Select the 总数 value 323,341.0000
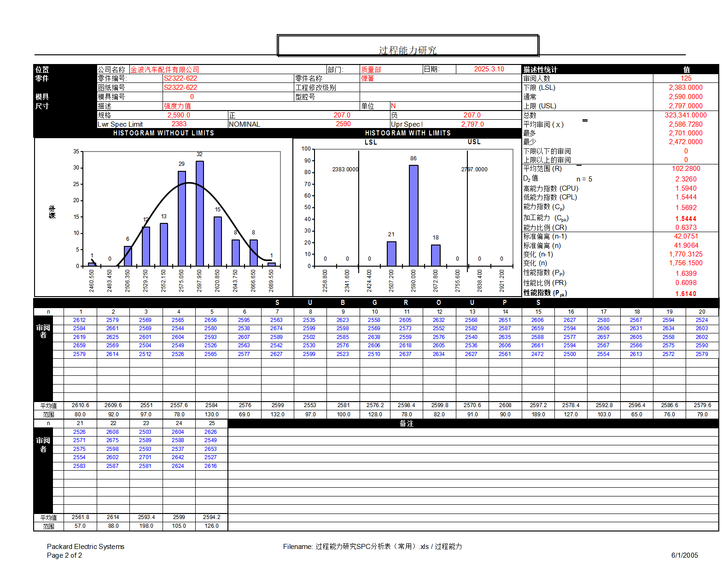 point(685,115)
